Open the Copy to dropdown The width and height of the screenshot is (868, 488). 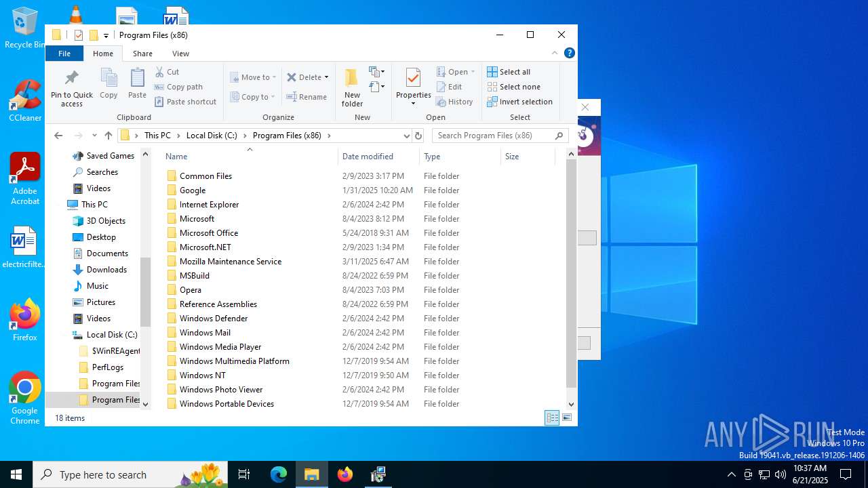coord(252,97)
